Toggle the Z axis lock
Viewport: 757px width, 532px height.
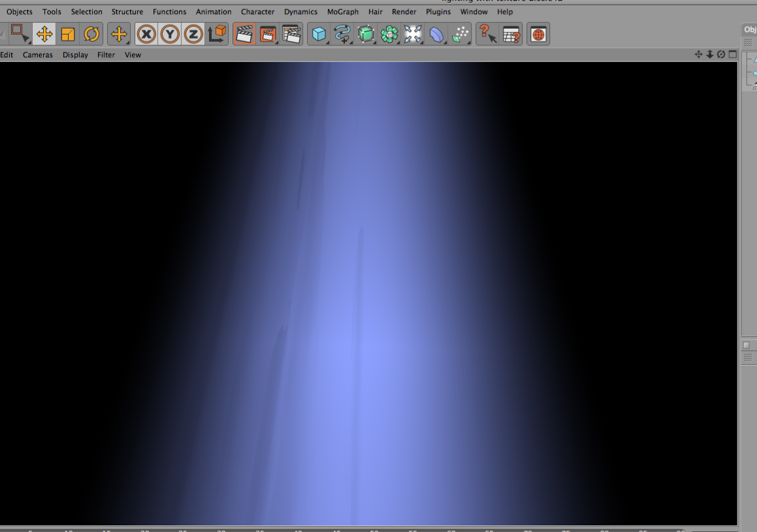coord(193,34)
